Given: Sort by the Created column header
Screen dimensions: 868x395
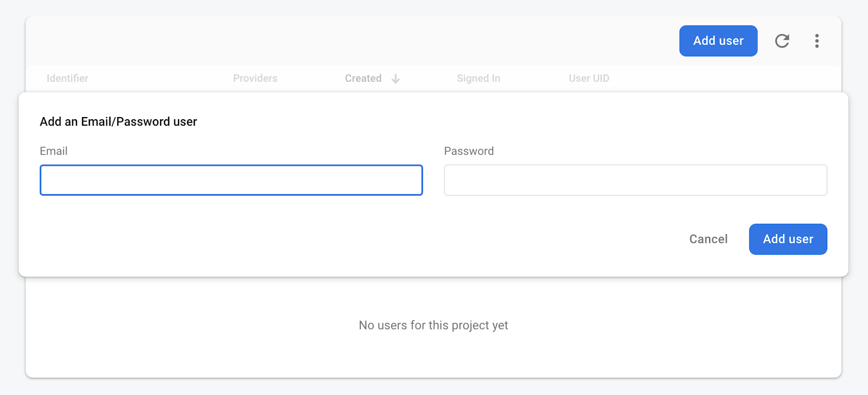Looking at the screenshot, I should coord(363,79).
